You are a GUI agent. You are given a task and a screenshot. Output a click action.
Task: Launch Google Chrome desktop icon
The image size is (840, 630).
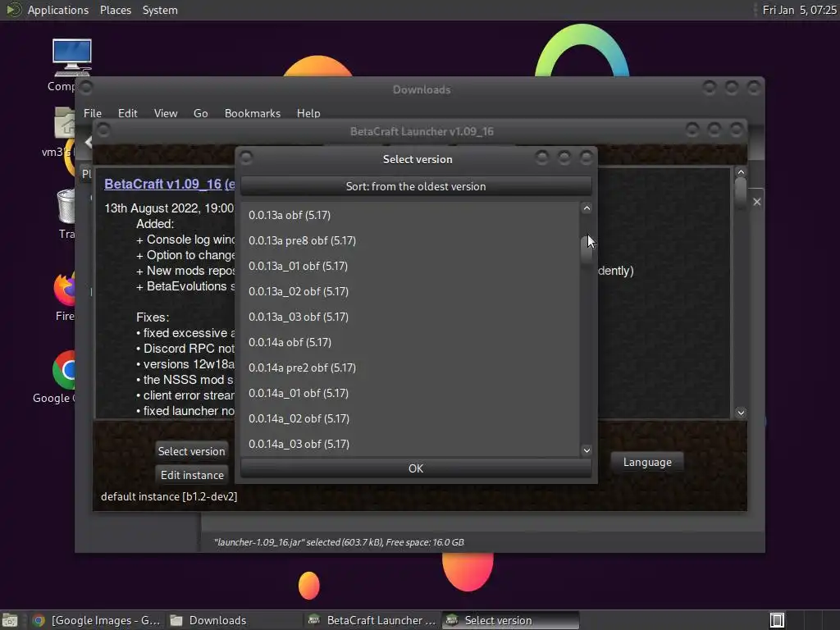pos(64,370)
